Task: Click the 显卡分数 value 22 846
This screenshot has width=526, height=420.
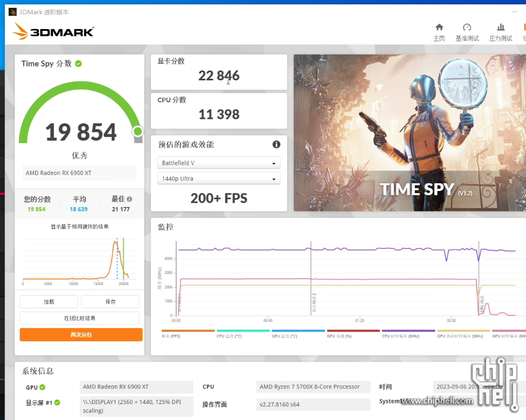Action: tap(219, 76)
